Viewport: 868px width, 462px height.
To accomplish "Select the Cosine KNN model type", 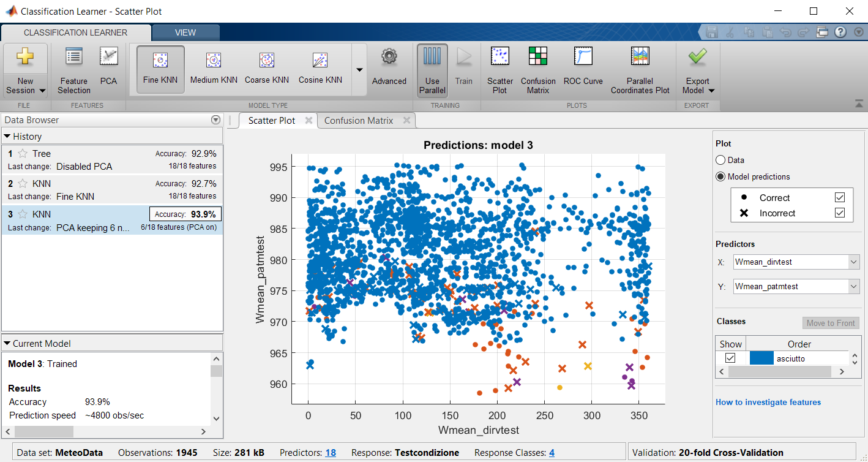I will (320, 68).
